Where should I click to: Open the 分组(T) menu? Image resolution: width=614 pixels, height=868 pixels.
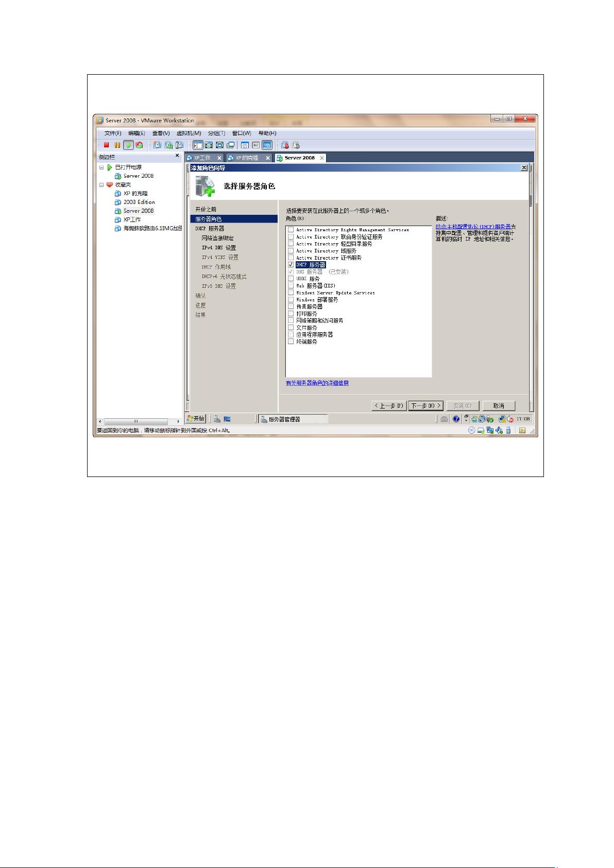click(x=217, y=133)
